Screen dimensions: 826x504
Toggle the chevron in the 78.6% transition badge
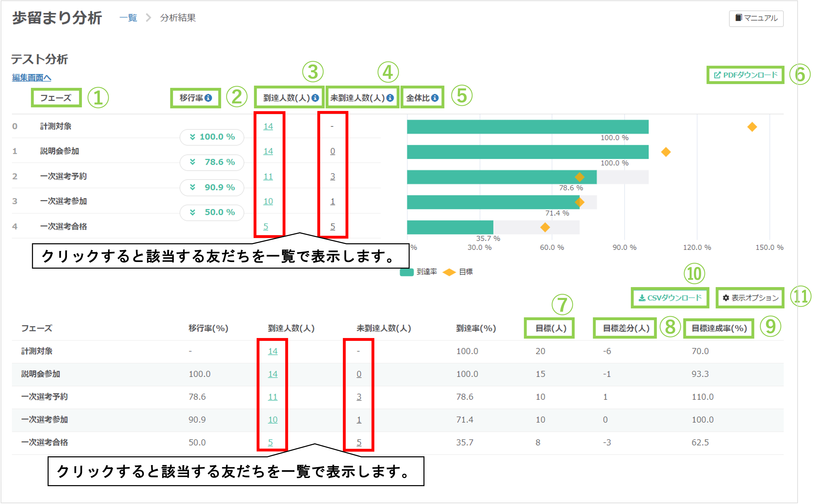point(193,162)
